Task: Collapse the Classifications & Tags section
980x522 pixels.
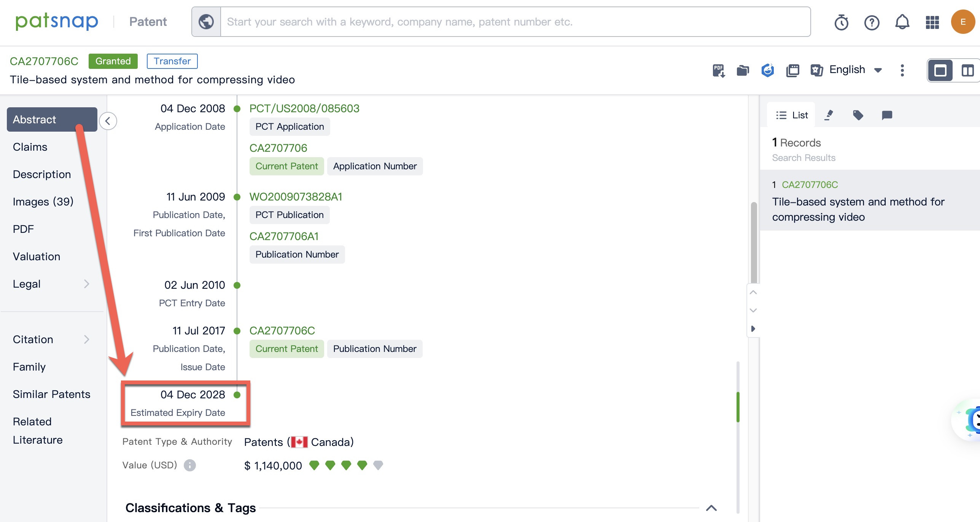Action: (x=711, y=508)
